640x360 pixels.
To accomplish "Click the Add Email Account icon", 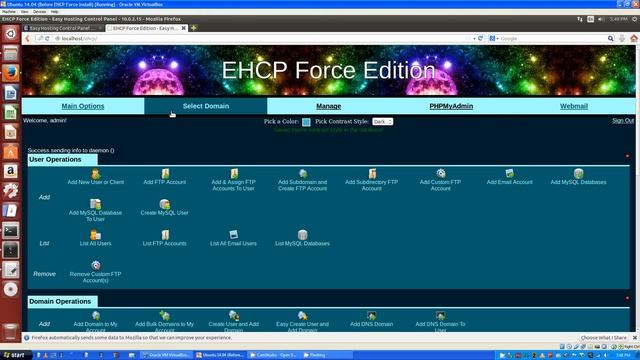I will pyautogui.click(x=509, y=173).
